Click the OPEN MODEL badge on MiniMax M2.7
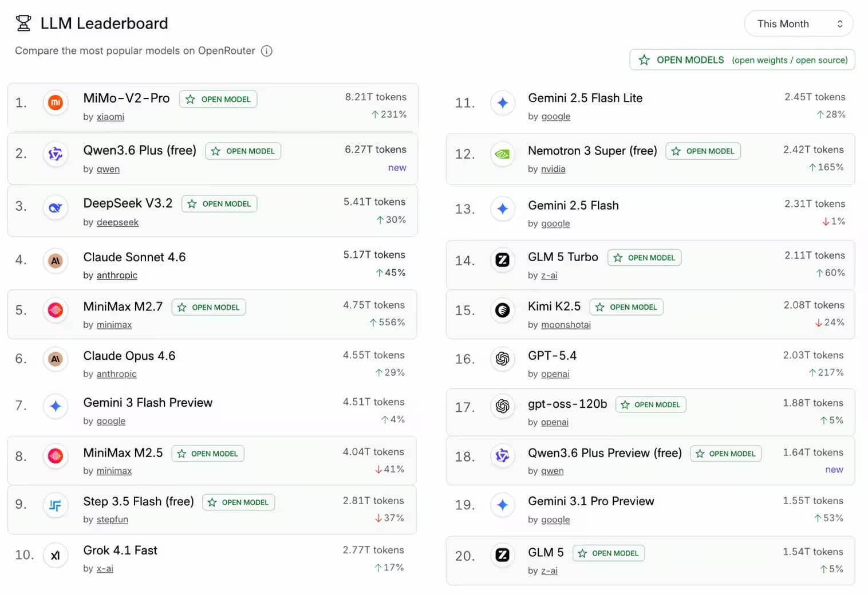 coord(209,308)
